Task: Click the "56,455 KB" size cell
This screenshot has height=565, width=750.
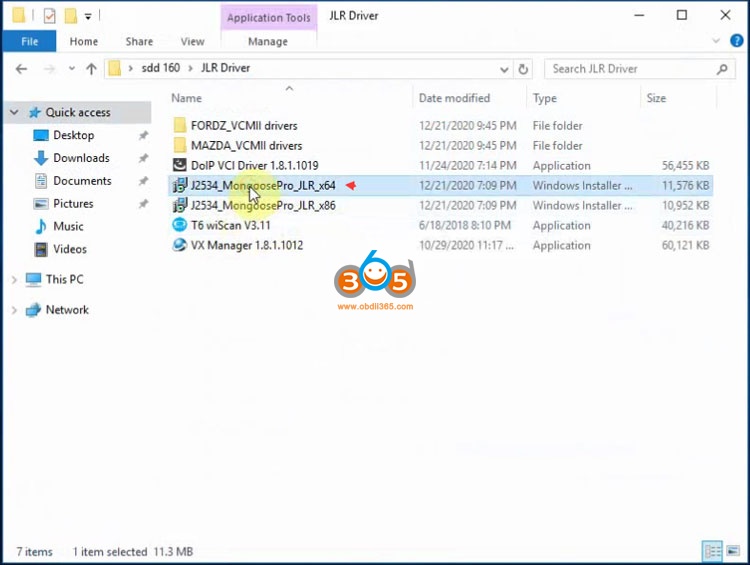Action: (x=685, y=166)
